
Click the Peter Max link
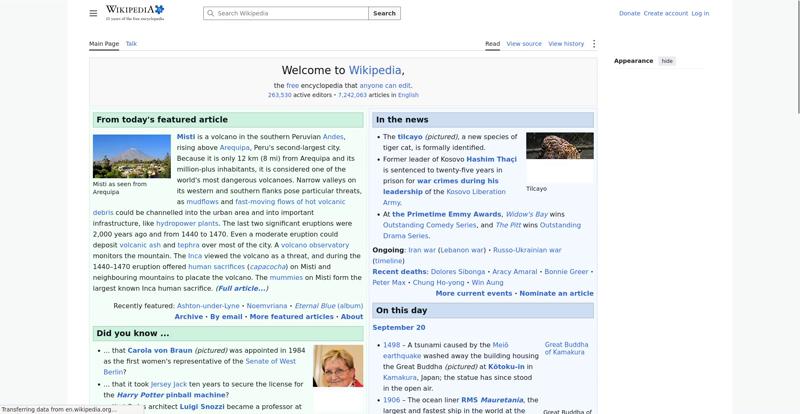tap(389, 282)
